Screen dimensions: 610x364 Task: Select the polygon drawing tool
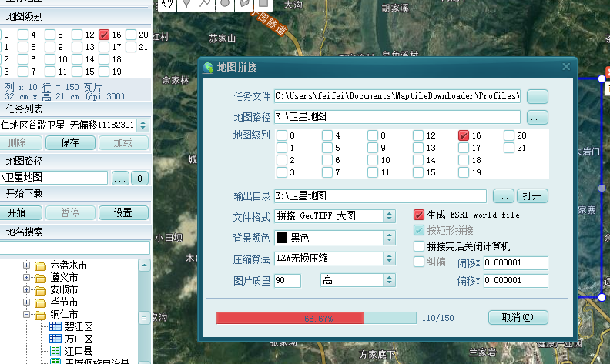243,4
